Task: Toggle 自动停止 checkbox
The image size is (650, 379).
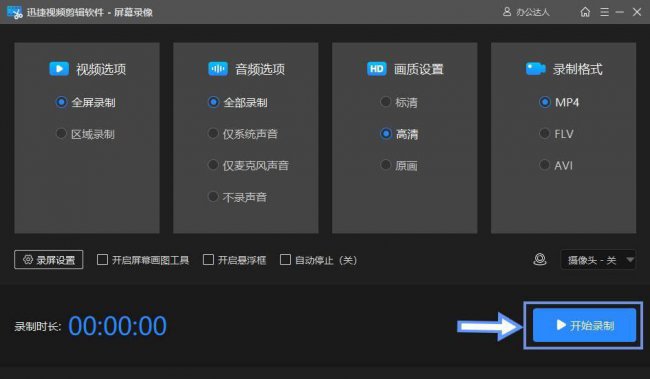Action: tap(285, 260)
